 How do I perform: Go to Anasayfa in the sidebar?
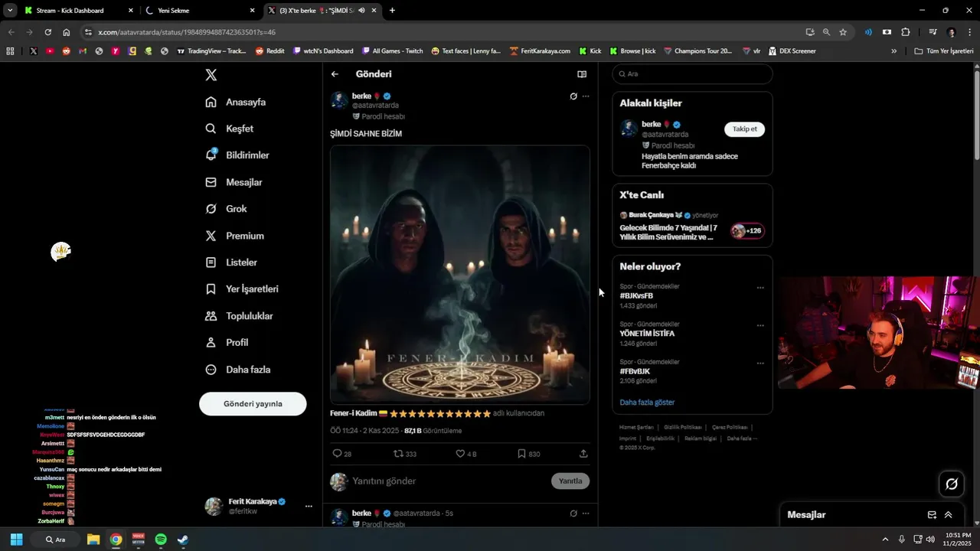[x=236, y=102]
